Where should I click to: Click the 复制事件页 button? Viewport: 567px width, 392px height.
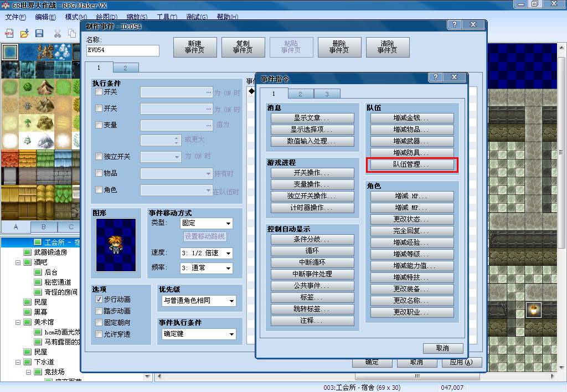point(243,47)
